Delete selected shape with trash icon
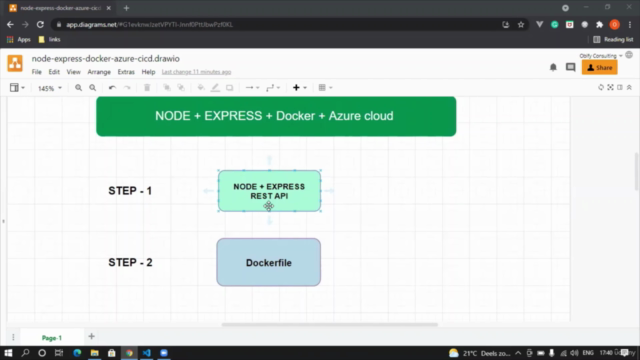This screenshot has width=640, height=360. click(147, 88)
